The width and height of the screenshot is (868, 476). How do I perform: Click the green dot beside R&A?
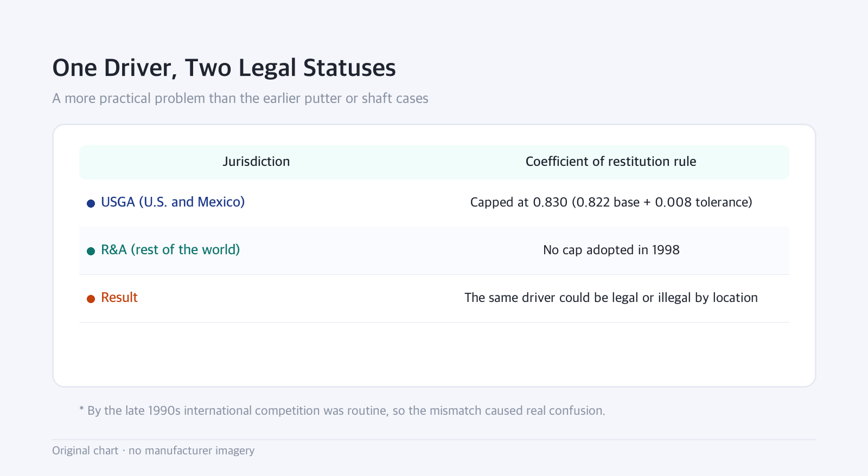pyautogui.click(x=91, y=251)
